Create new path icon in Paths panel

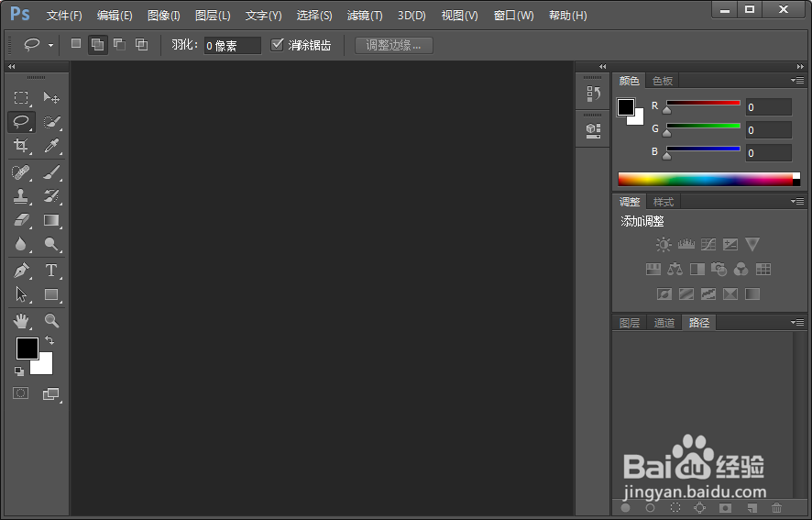[x=752, y=508]
